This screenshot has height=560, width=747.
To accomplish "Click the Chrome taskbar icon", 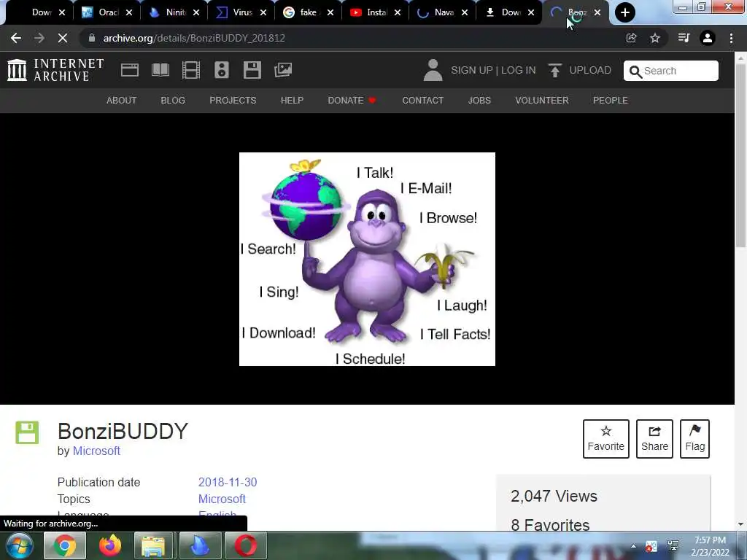I will coord(65,545).
